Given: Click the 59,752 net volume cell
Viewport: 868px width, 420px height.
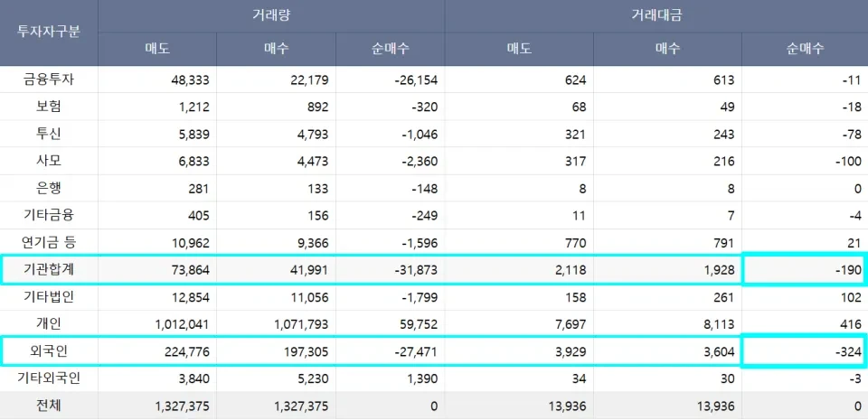Looking at the screenshot, I should (416, 324).
